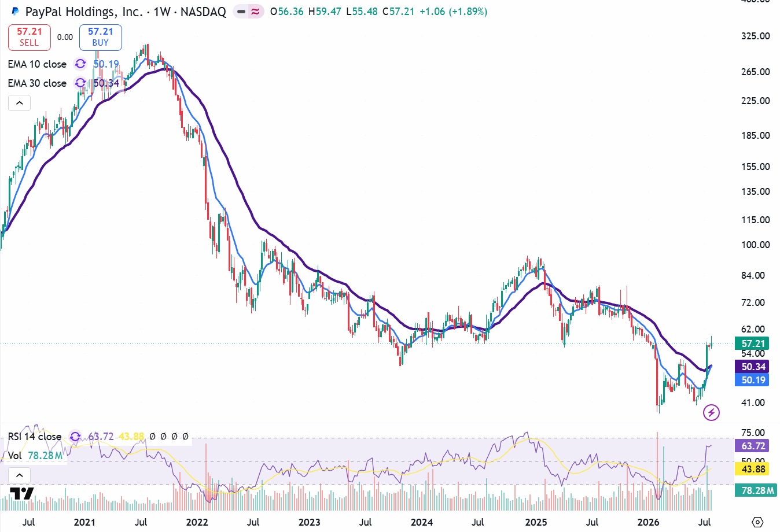Click the 41.00 price scale label
780x532 pixels.
tap(753, 402)
